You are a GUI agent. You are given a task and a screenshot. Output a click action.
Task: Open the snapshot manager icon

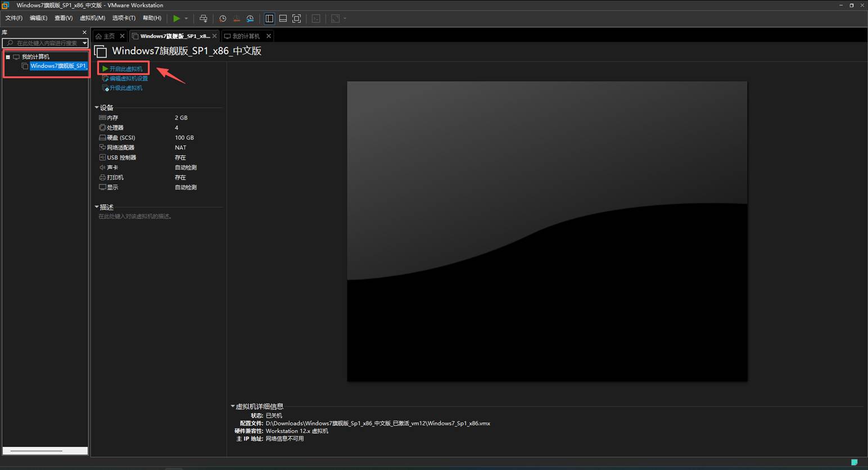(250, 19)
